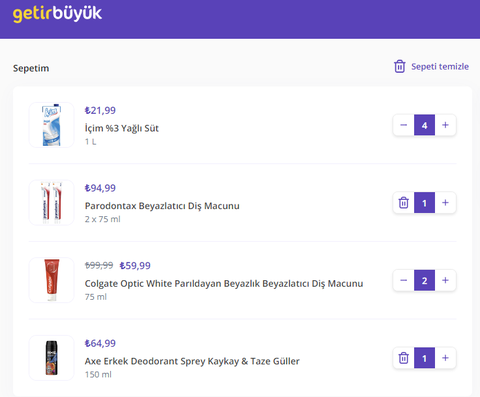This screenshot has width=480, height=397.
Task: Open the İçim milk carton thumbnail
Action: point(51,125)
